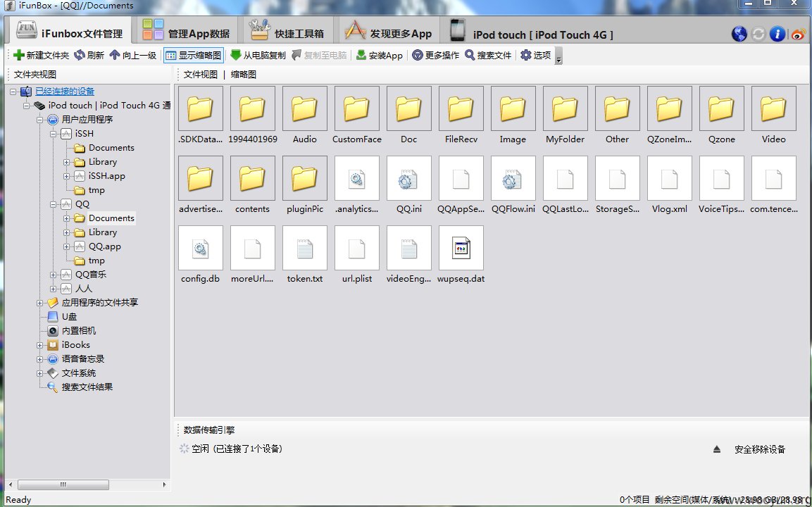Collapse the iSSH app node
Image resolution: width=812 pixels, height=507 pixels.
coord(54,134)
